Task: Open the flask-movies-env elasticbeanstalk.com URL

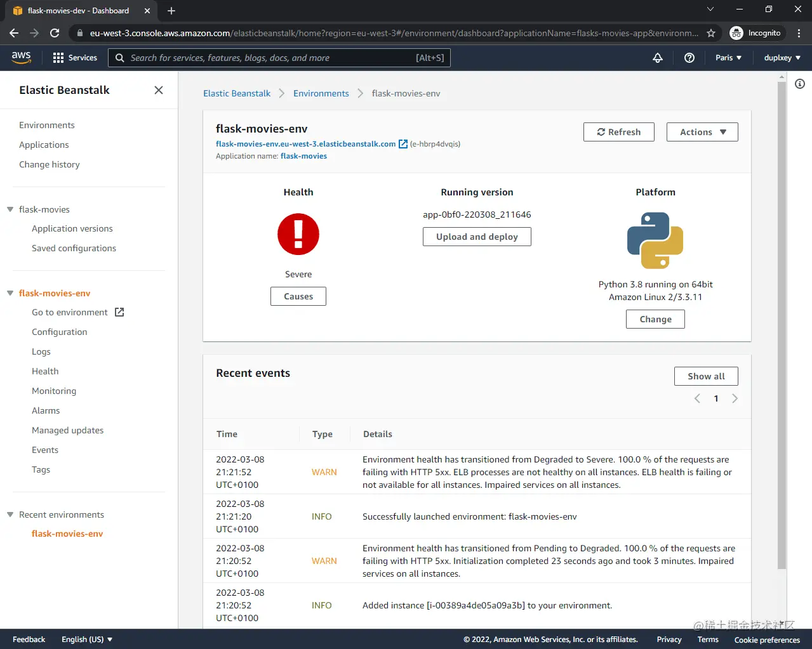Action: click(x=306, y=144)
